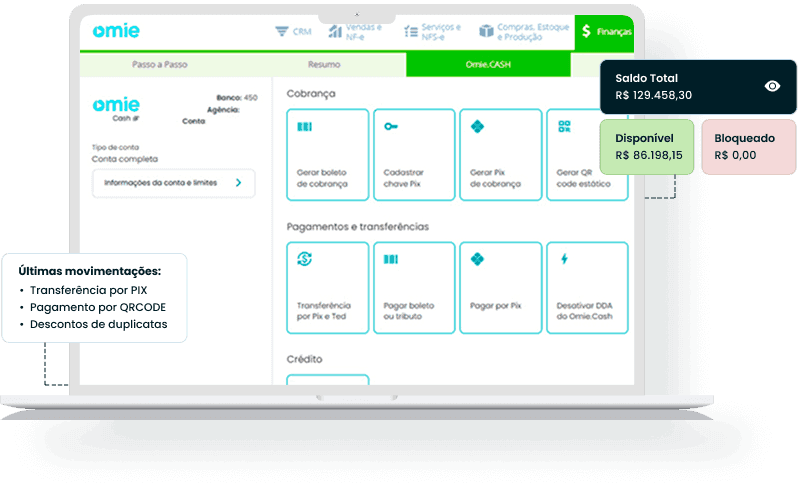Click the Vendas e NF-e chart icon
798x490 pixels.
click(x=335, y=32)
